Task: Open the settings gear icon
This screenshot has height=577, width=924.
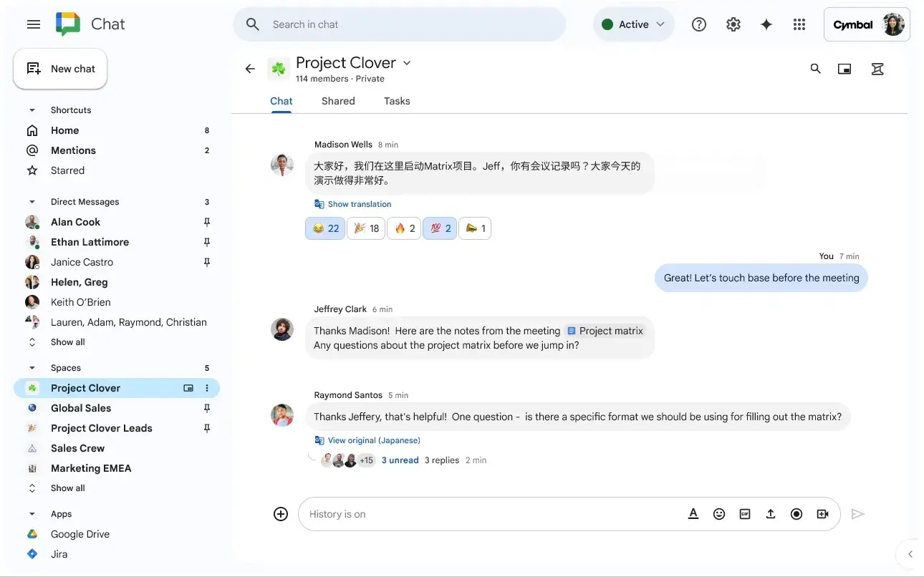Action: coord(733,24)
